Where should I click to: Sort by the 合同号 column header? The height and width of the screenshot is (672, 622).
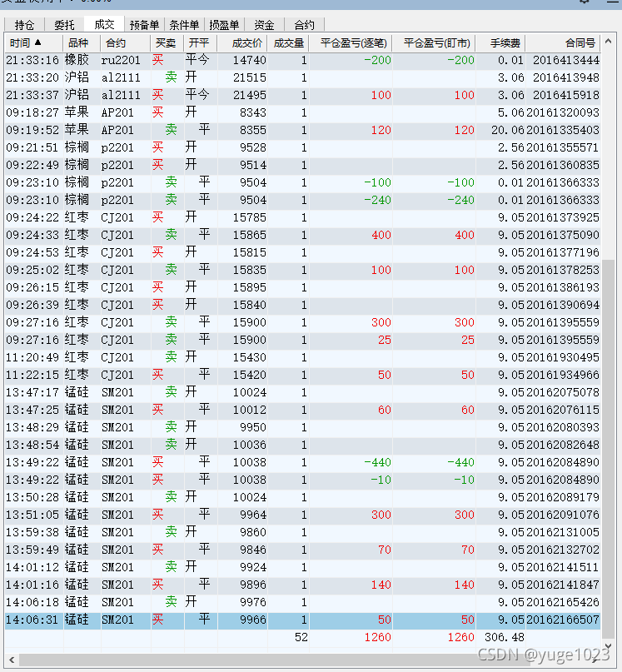562,42
